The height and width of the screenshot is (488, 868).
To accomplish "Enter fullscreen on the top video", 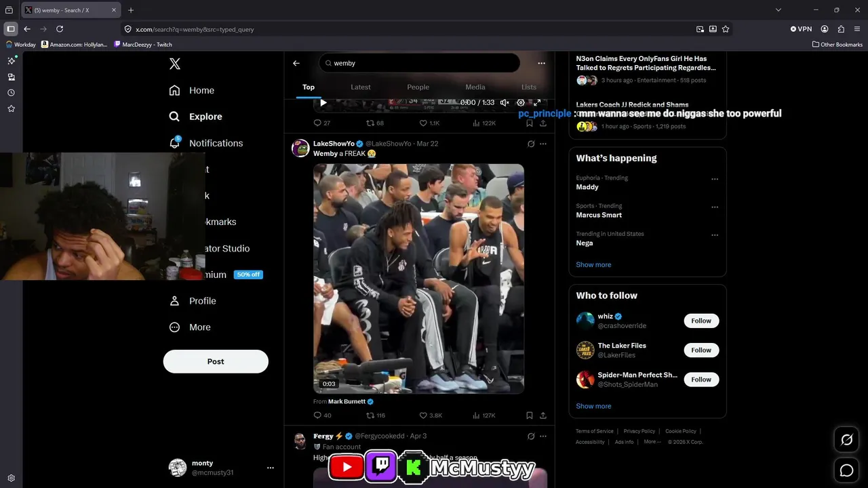I will [x=537, y=103].
